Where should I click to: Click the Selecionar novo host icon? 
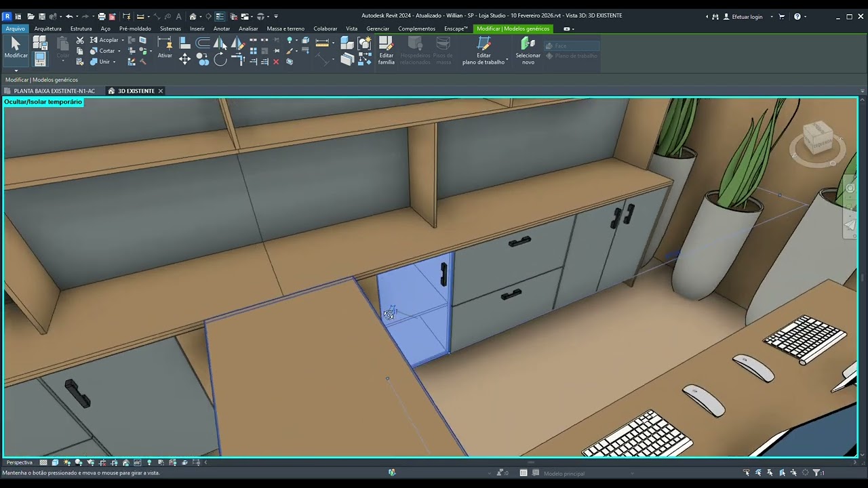point(528,50)
